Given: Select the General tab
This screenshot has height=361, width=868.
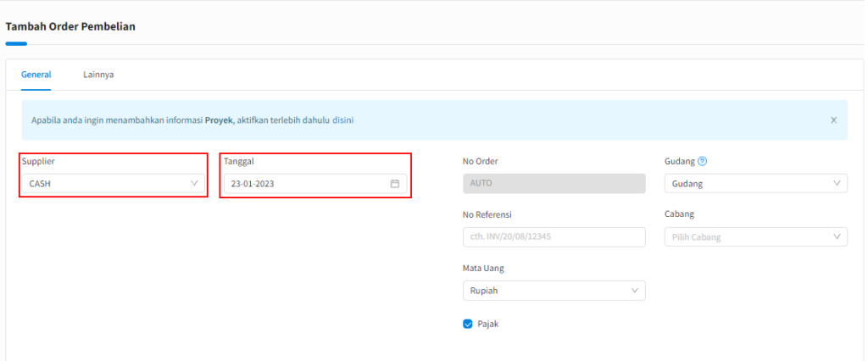Looking at the screenshot, I should [x=36, y=75].
